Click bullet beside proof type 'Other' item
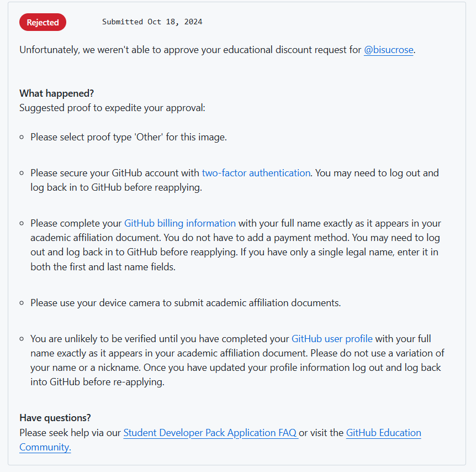Screen dimensions: 476x472 point(22,137)
